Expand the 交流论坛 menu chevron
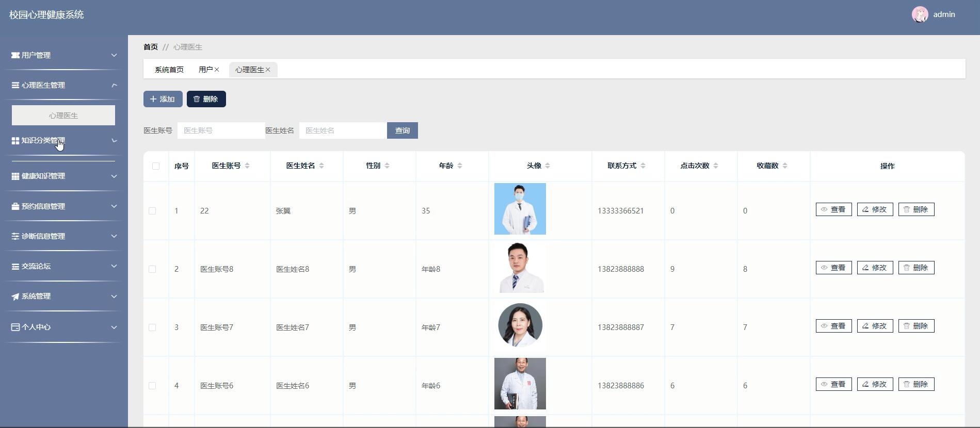This screenshot has height=428, width=980. pyautogui.click(x=114, y=267)
